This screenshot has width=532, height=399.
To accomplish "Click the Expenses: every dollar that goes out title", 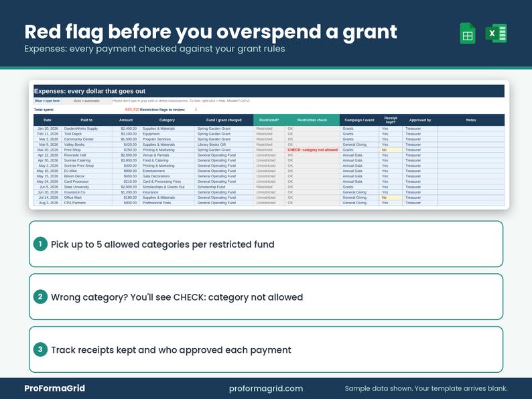I will pyautogui.click(x=90, y=91).
